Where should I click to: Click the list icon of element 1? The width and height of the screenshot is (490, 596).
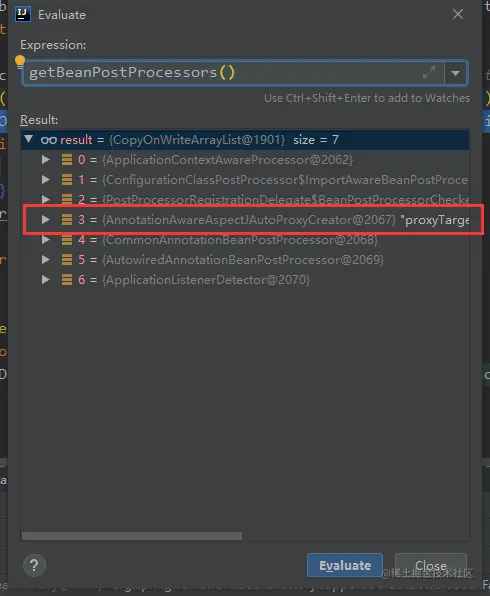coord(67,179)
